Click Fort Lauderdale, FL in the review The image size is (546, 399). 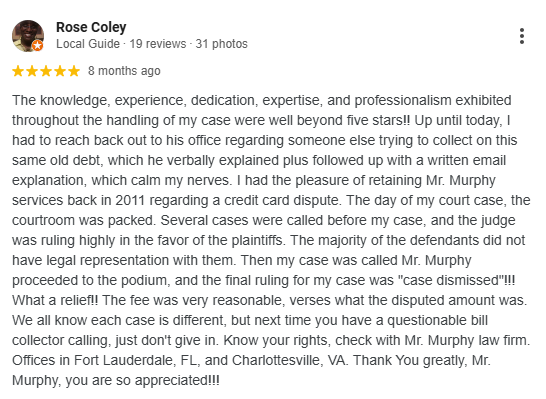click(x=137, y=360)
